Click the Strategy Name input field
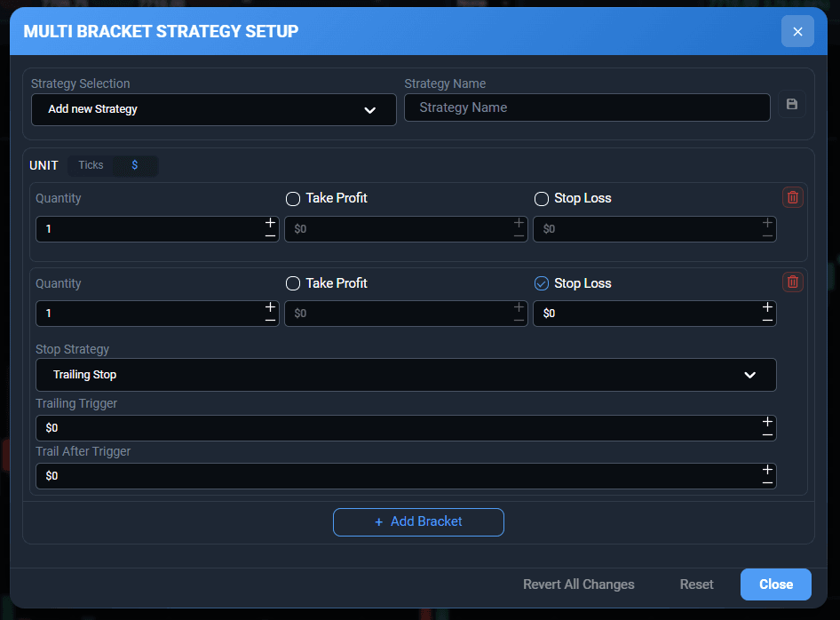Viewport: 840px width, 620px height. [587, 107]
